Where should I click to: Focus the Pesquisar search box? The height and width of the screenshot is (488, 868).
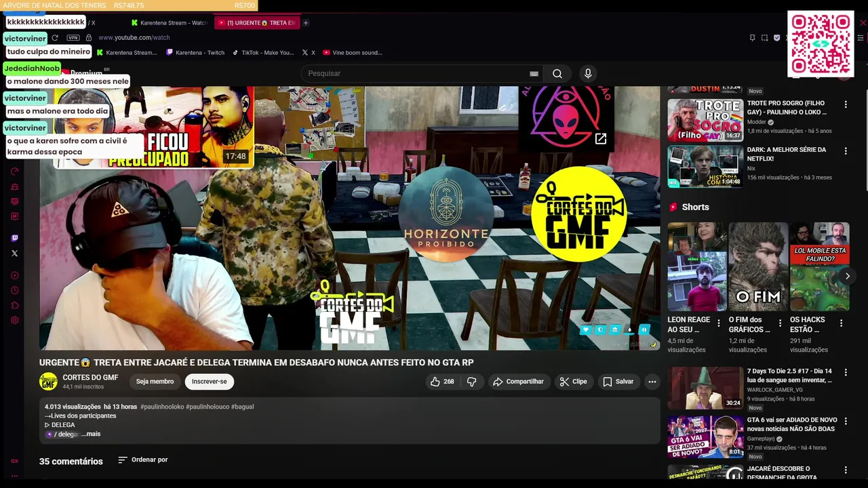[x=414, y=73]
